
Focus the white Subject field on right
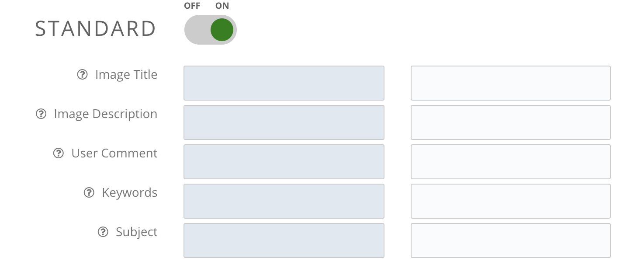click(x=511, y=241)
